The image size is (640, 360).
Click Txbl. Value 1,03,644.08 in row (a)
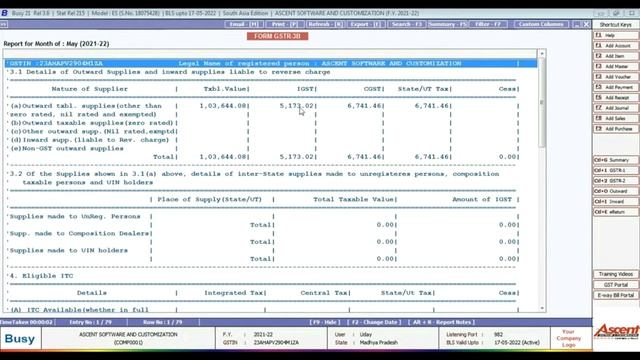223,106
